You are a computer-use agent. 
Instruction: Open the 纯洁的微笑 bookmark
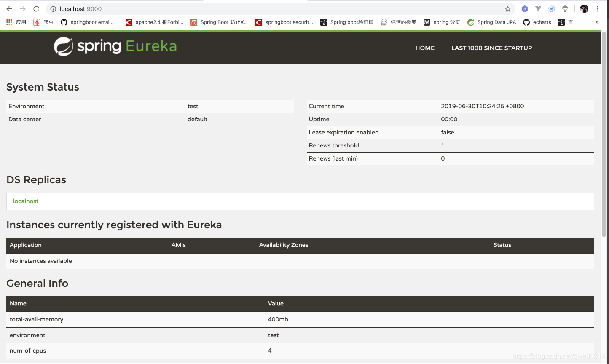tap(398, 22)
